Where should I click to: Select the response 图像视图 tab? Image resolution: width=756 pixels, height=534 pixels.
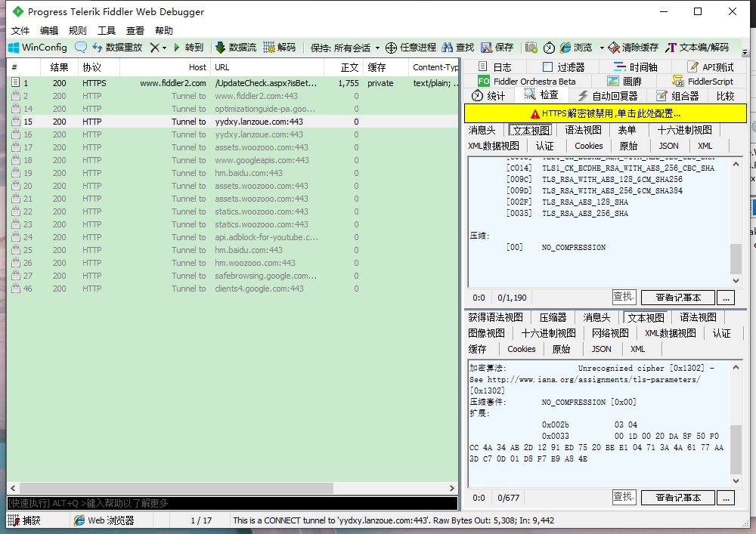[x=486, y=333]
